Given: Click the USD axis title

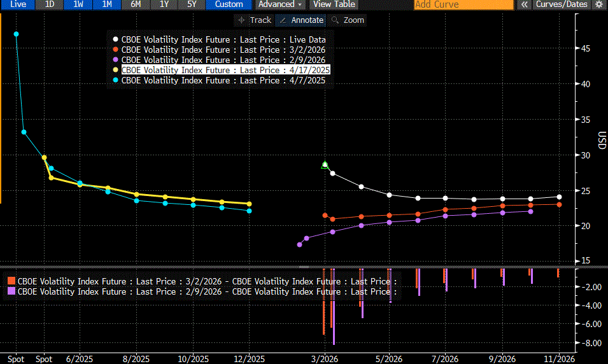Looking at the screenshot, I should 602,141.
